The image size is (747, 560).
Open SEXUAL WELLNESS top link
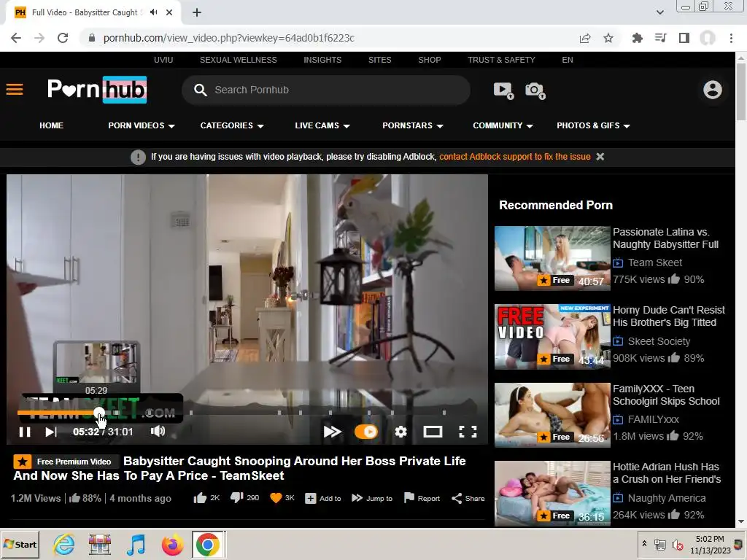239,60
